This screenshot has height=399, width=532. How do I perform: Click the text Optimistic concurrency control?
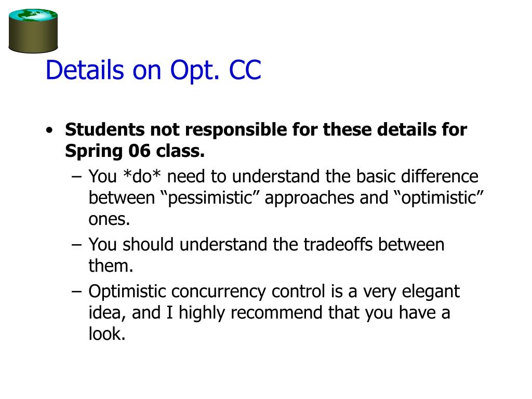point(207,291)
